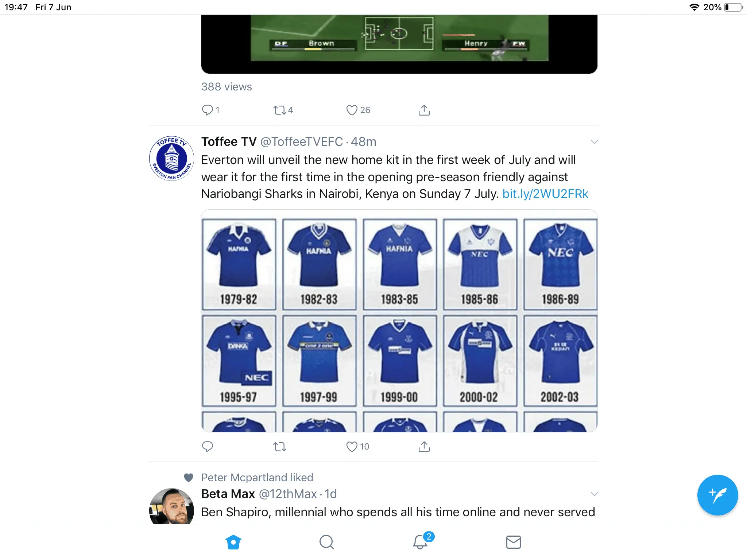Retweet the video tweet with 4 retweets
The height and width of the screenshot is (560, 747).
tap(280, 110)
